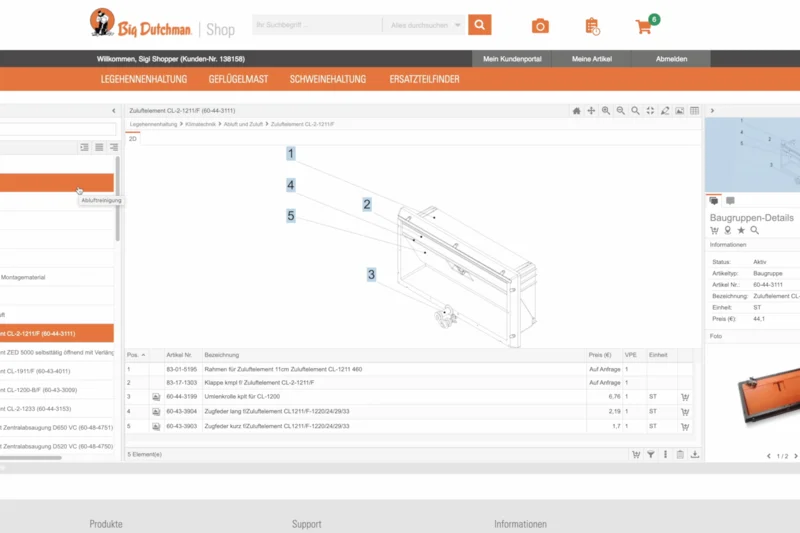Click magnifier icon under Baugruppen-Details

tap(755, 231)
